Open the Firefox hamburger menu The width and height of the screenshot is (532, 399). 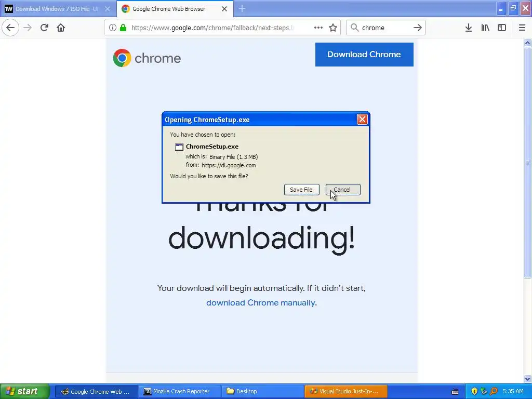(522, 28)
